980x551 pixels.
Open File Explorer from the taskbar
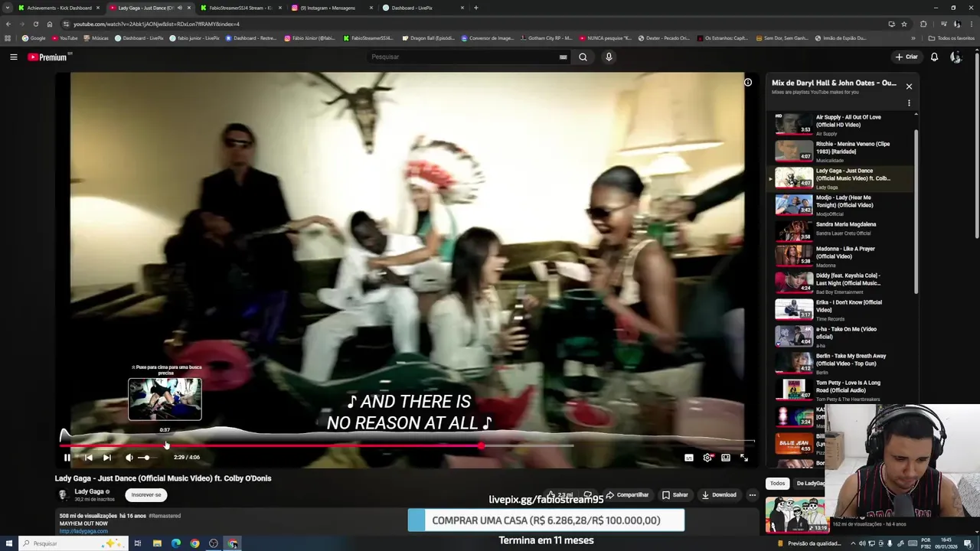pyautogui.click(x=157, y=543)
